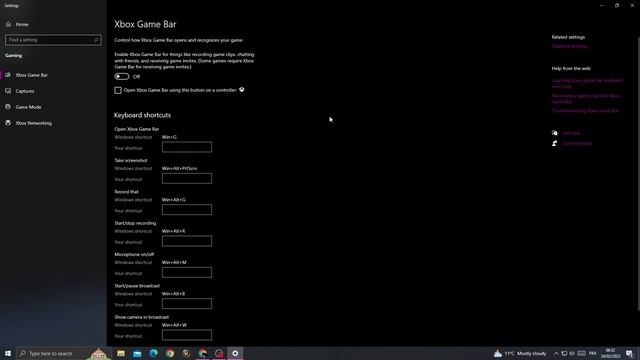Open File Explorer from the taskbar
The width and height of the screenshot is (640, 360).
click(121, 353)
